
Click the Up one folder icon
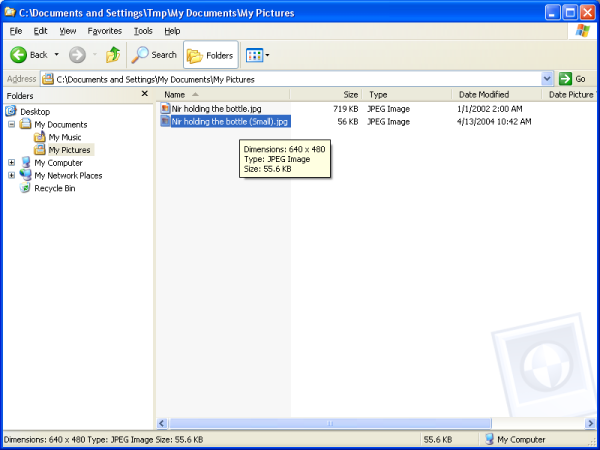113,55
